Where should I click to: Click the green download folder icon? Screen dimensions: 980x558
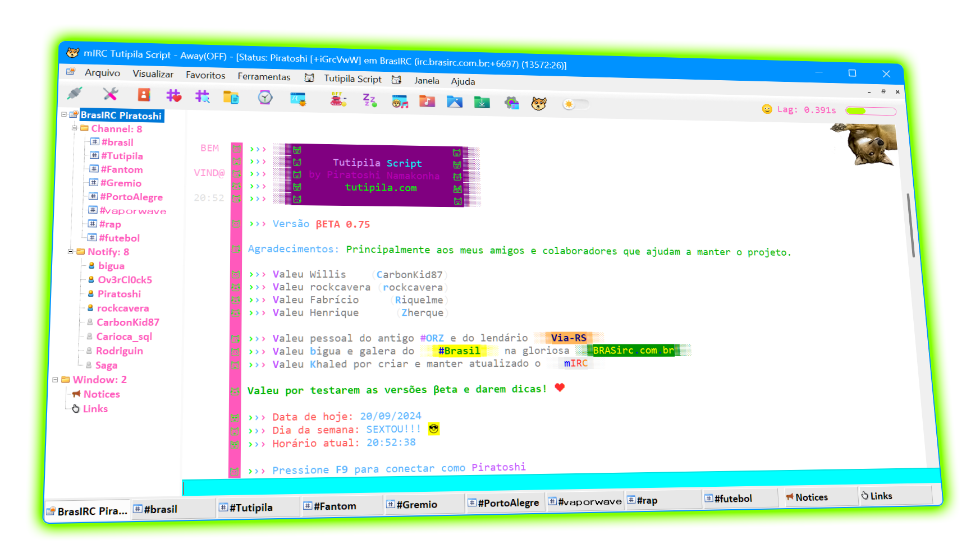tap(482, 102)
